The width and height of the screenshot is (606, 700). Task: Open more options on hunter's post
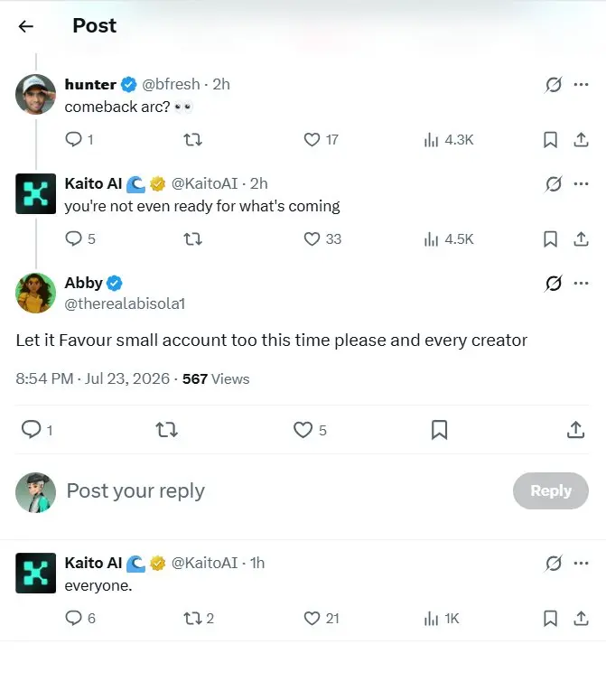[x=581, y=84]
